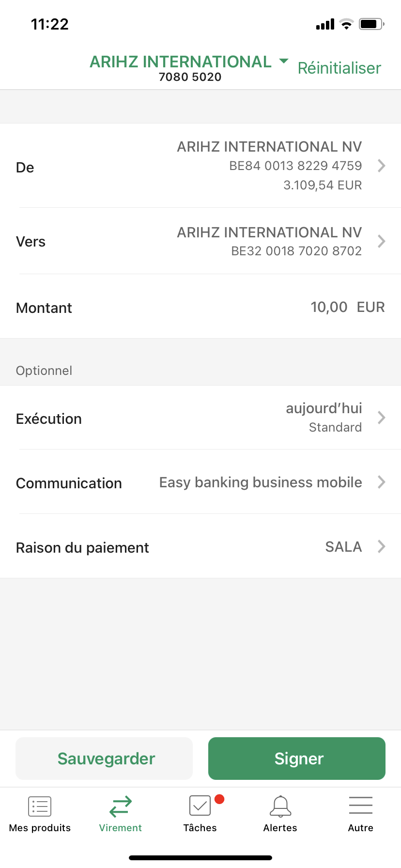The height and width of the screenshot is (868, 401).
Task: Tap the red notification badge on Tâches
Action: (219, 799)
